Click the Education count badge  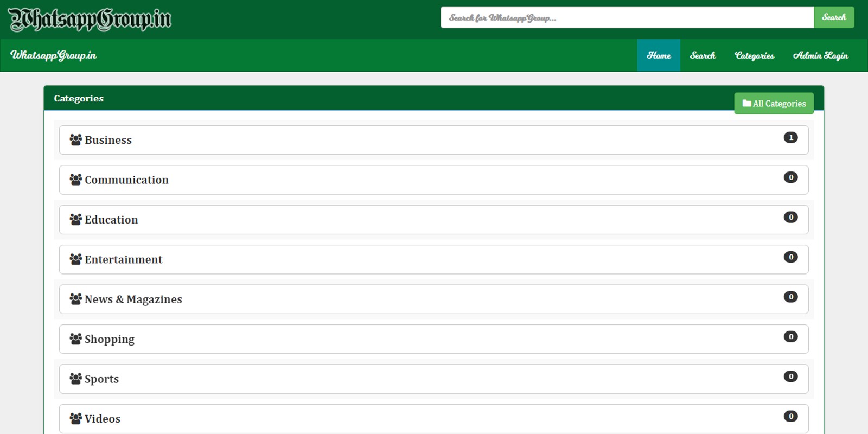[791, 217]
